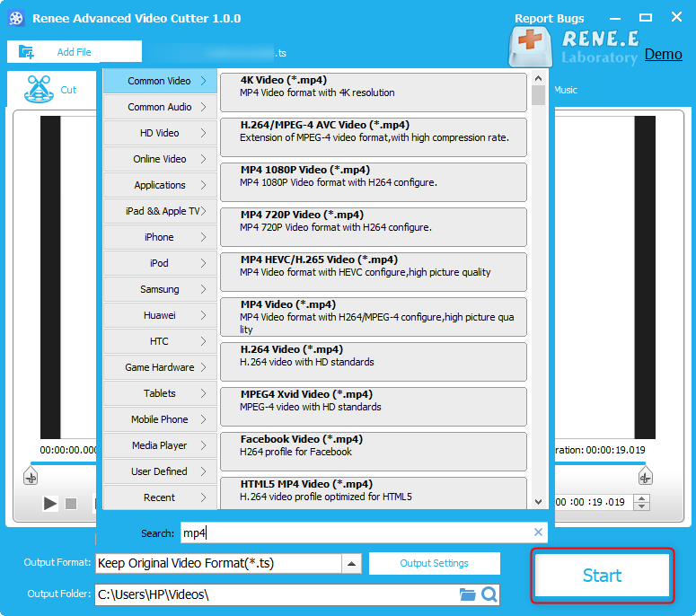
Task: Select the Facebook Video (*.mp4) format
Action: coord(374,452)
